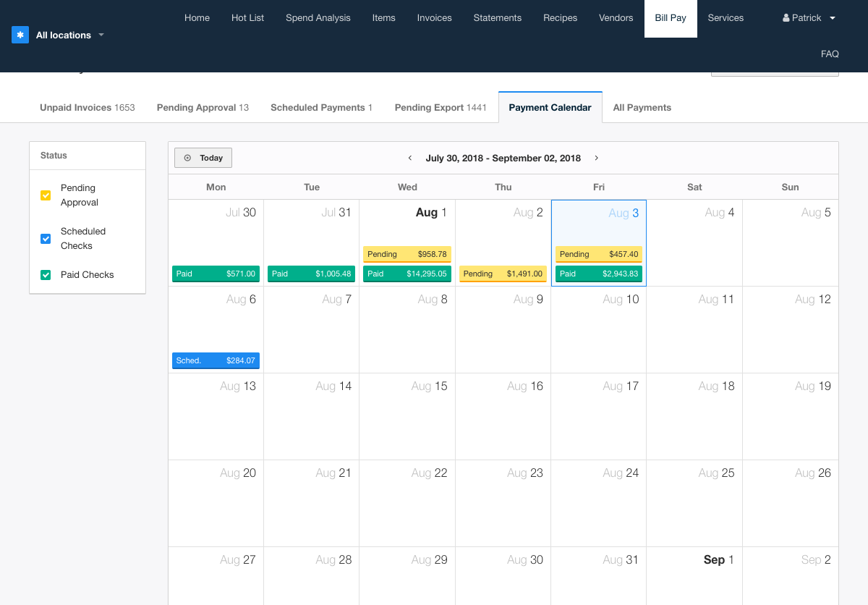The image size is (868, 605).
Task: Select the Aug 24 date label
Action: pyautogui.click(x=621, y=473)
